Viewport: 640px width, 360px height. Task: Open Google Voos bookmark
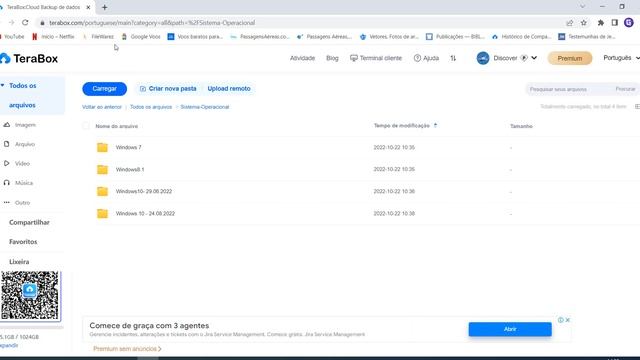click(141, 37)
